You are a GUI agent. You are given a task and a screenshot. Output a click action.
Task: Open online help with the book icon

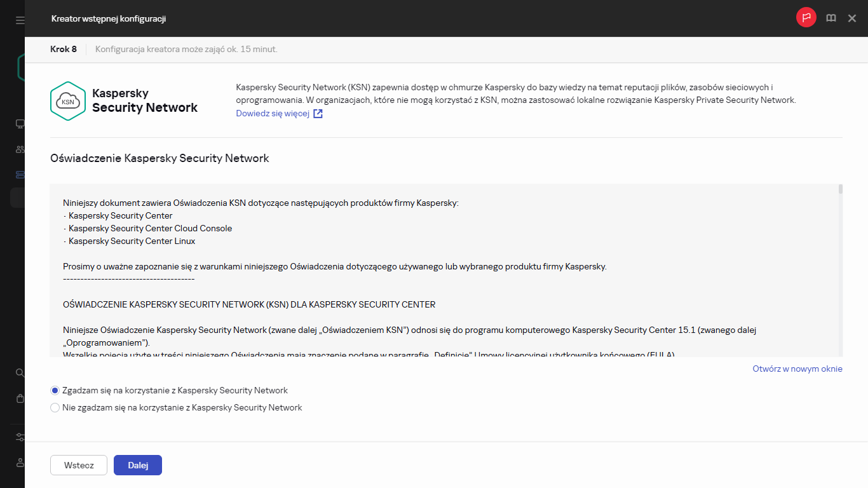(831, 18)
